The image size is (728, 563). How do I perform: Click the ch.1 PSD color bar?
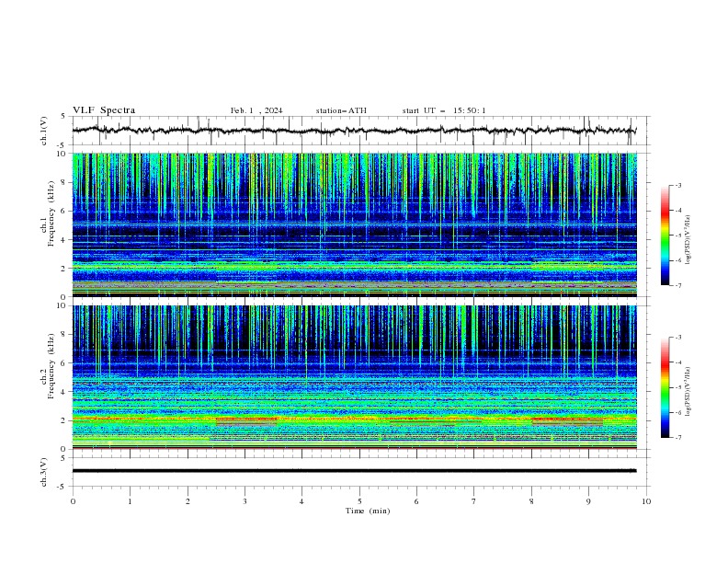pos(665,236)
